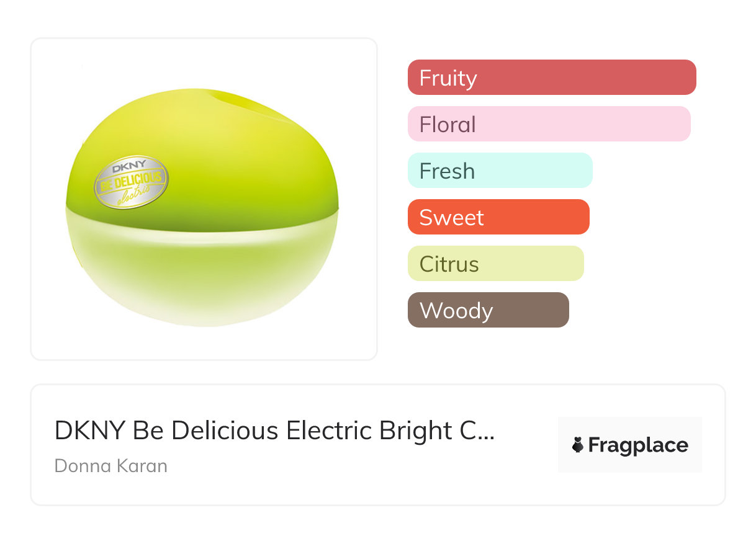Click the Fragplace perfume bottle logo icon

tap(578, 445)
